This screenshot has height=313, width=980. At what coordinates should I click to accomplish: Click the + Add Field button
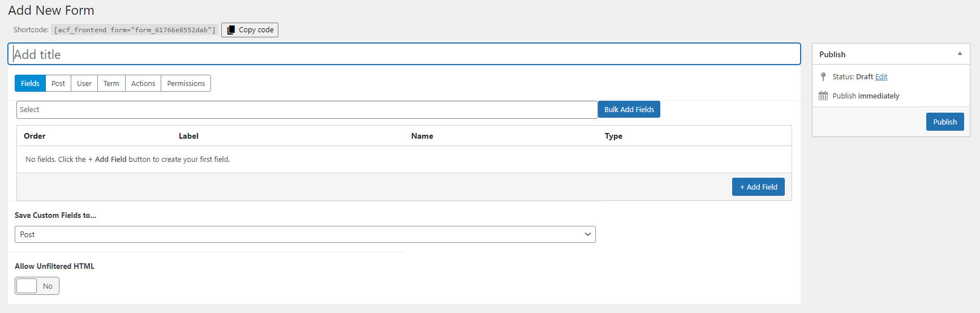(758, 187)
